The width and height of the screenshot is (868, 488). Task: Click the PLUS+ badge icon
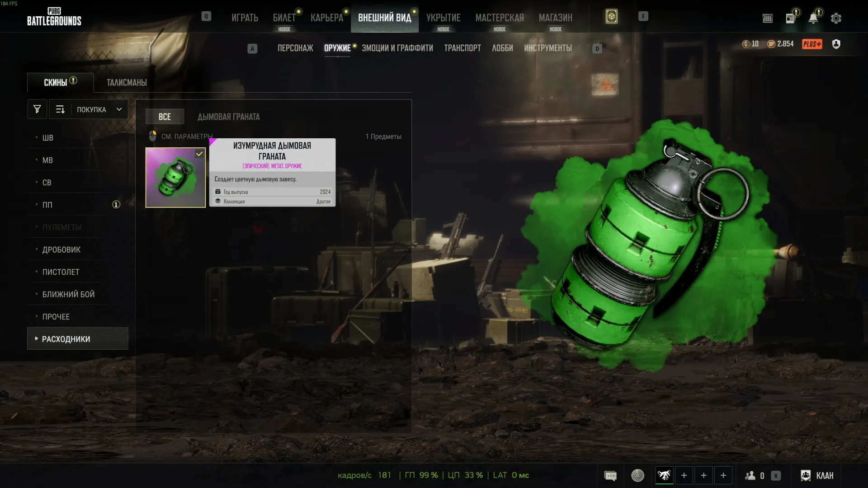(x=812, y=44)
